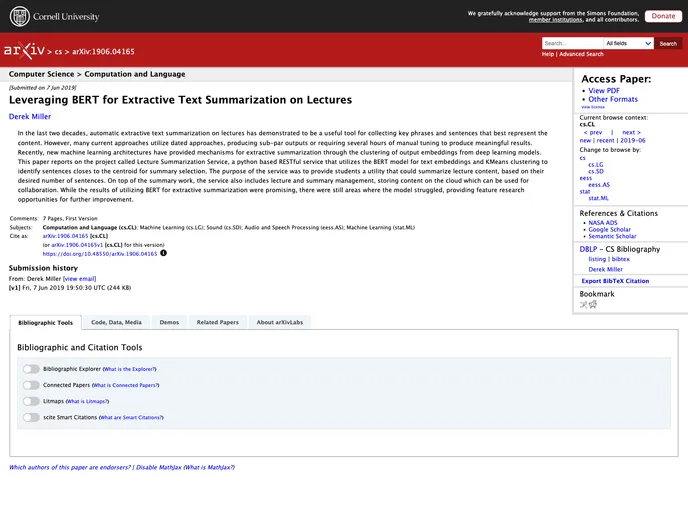The height and width of the screenshot is (512, 688).
Task: Open the Related Papers tab
Action: coord(218,322)
